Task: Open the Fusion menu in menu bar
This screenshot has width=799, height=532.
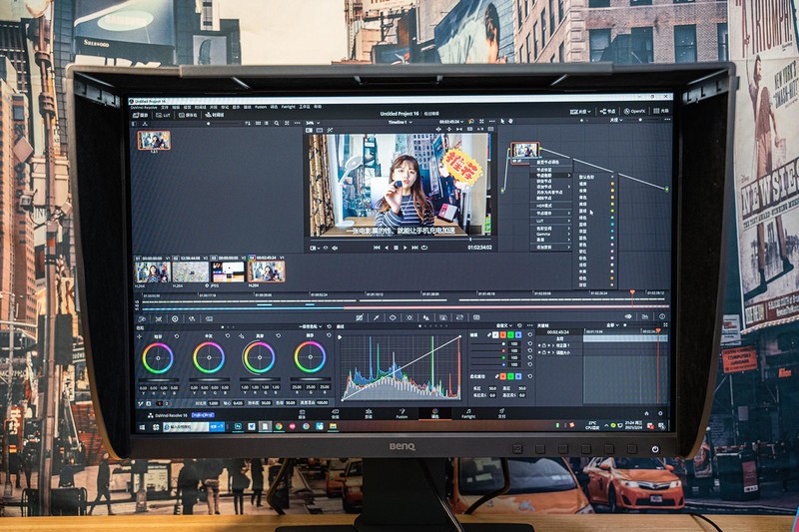Action: tap(261, 108)
